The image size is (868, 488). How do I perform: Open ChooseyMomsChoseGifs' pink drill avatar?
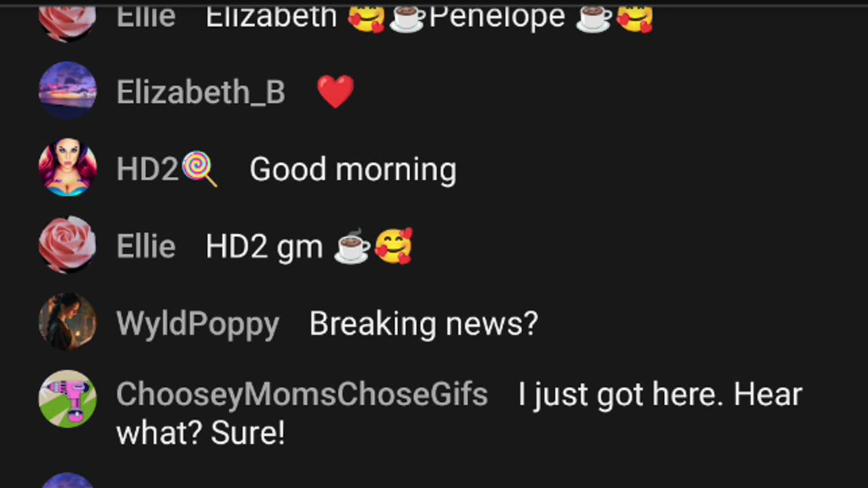pyautogui.click(x=67, y=399)
